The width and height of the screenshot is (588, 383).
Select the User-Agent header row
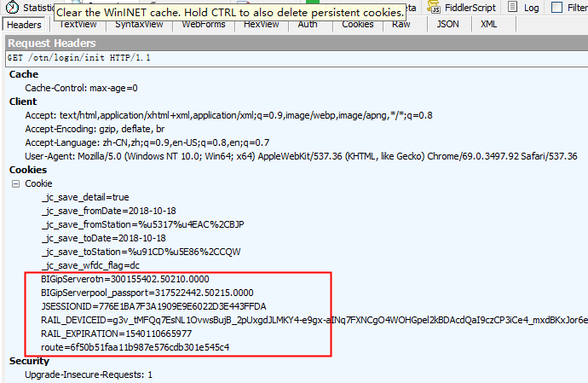pos(301,156)
